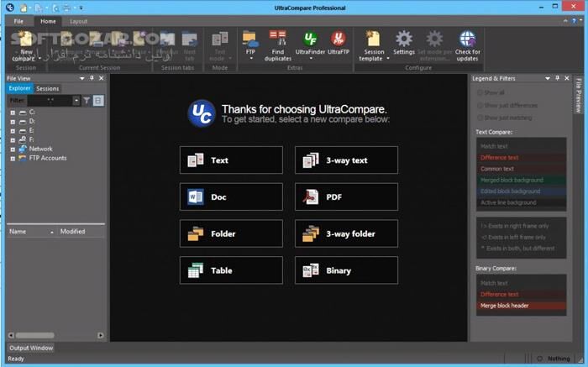Pin the File View panel
The image size is (588, 367).
pos(92,78)
